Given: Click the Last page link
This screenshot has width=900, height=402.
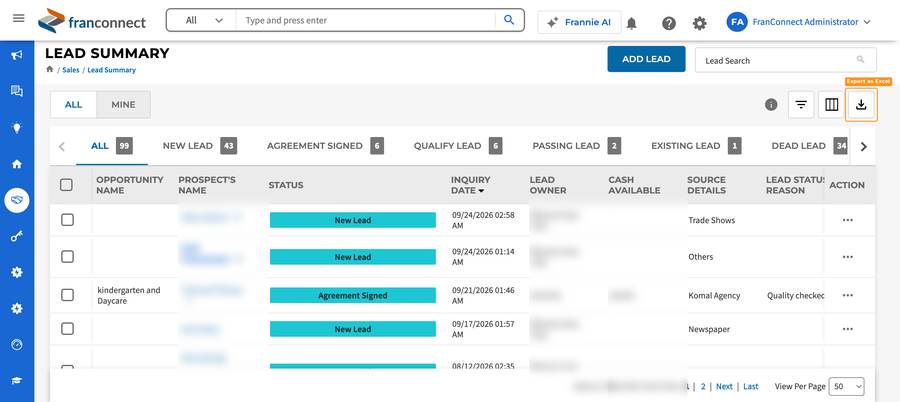Looking at the screenshot, I should point(751,386).
